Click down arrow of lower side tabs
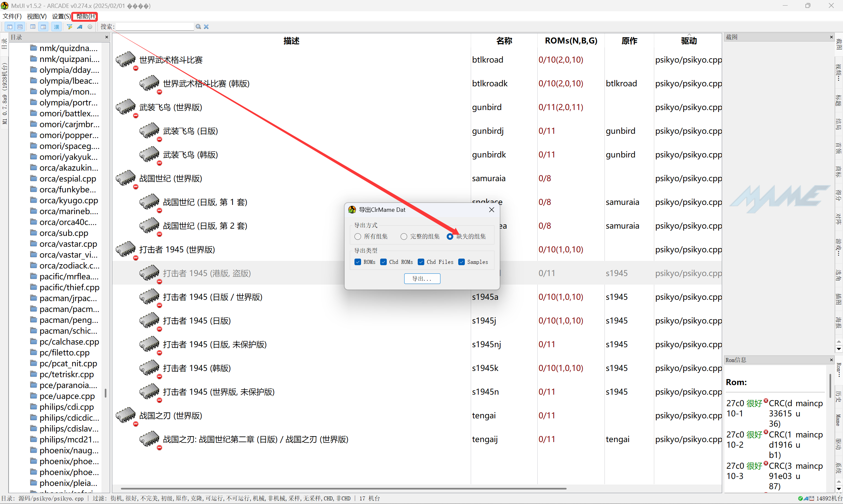 click(839, 490)
